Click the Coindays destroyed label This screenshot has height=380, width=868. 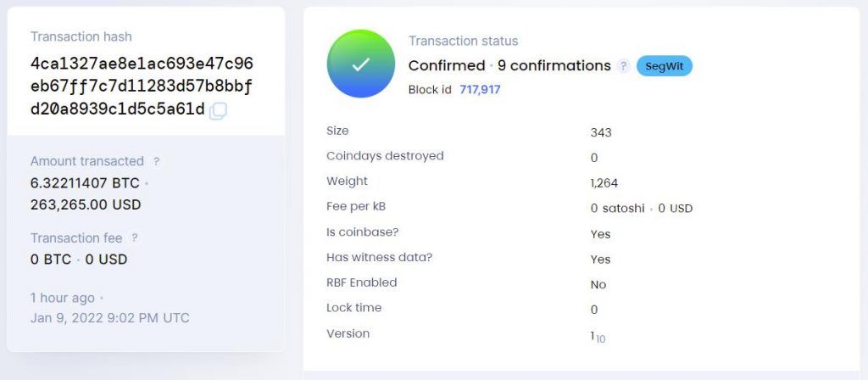[385, 156]
